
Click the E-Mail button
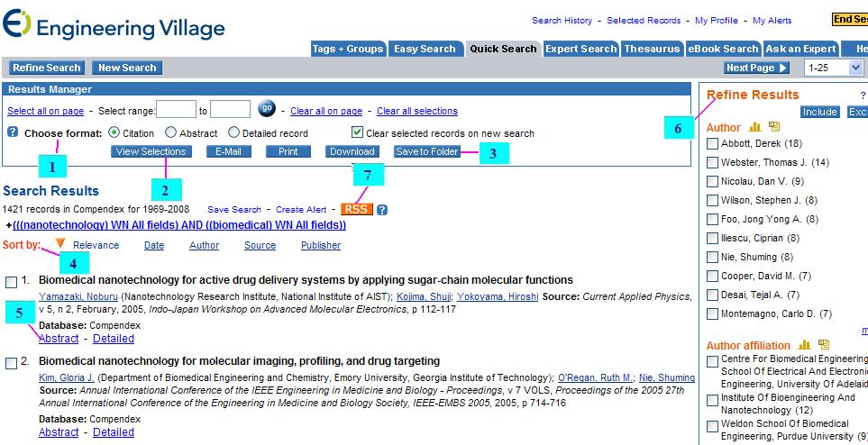(229, 151)
